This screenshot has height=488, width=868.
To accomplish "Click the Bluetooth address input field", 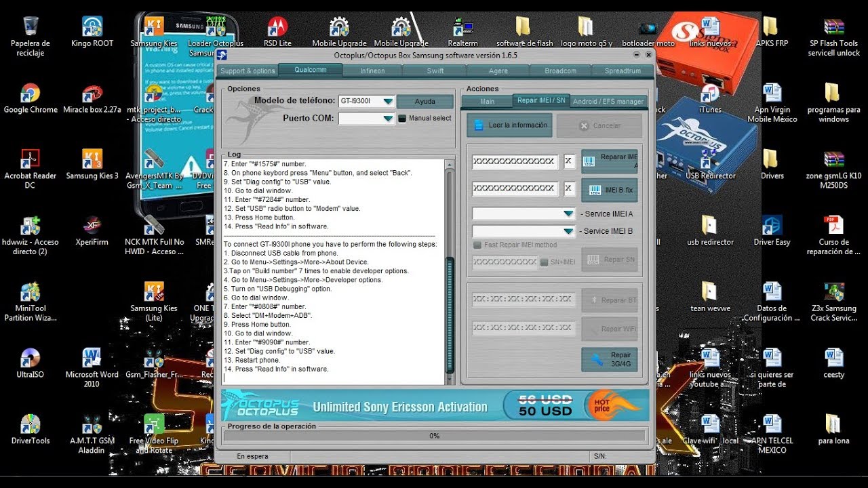I will point(524,299).
